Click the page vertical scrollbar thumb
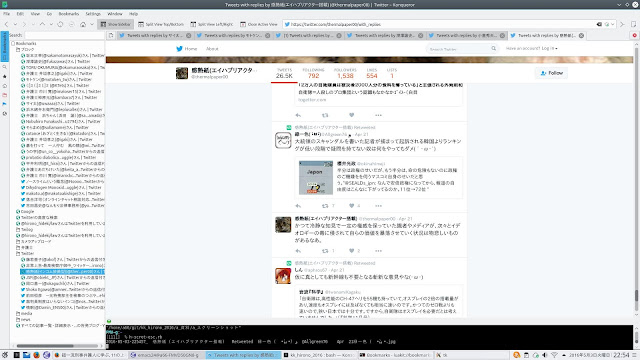The height and width of the screenshot is (360, 640). 636,296
